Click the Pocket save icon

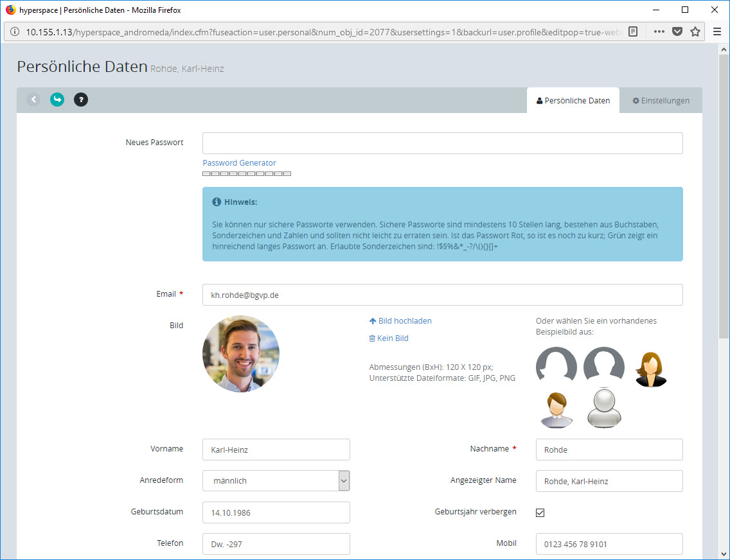(677, 31)
